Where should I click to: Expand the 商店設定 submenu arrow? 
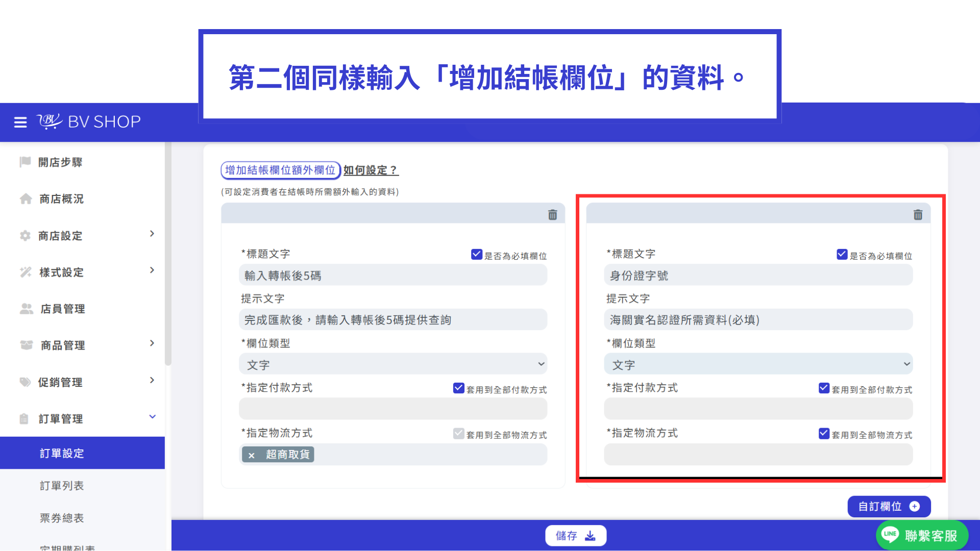[x=152, y=234]
